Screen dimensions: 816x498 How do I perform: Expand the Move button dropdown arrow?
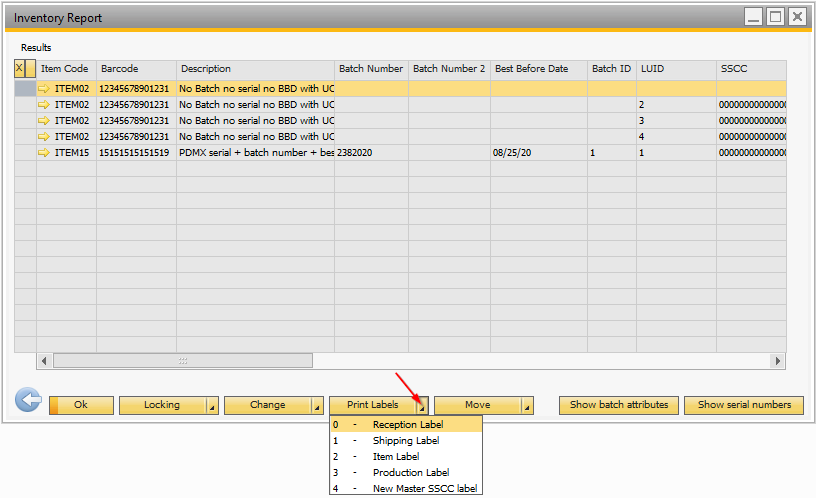tap(527, 406)
